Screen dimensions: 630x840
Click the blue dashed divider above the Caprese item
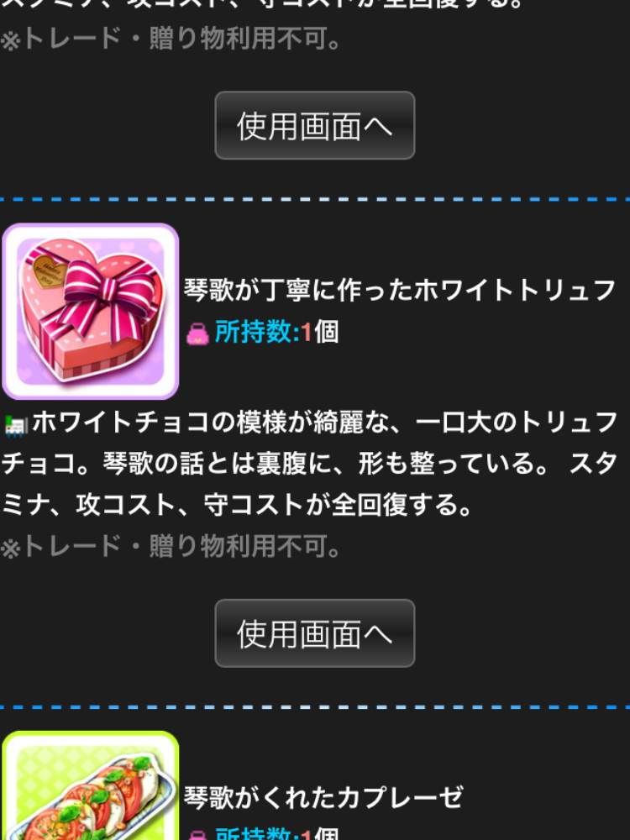coord(315,706)
